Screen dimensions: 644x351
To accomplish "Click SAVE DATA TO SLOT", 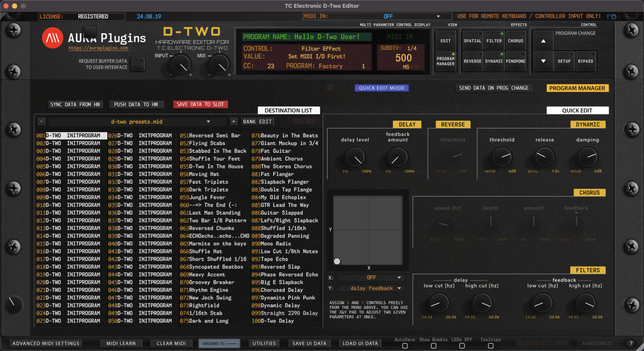I will [x=200, y=104].
